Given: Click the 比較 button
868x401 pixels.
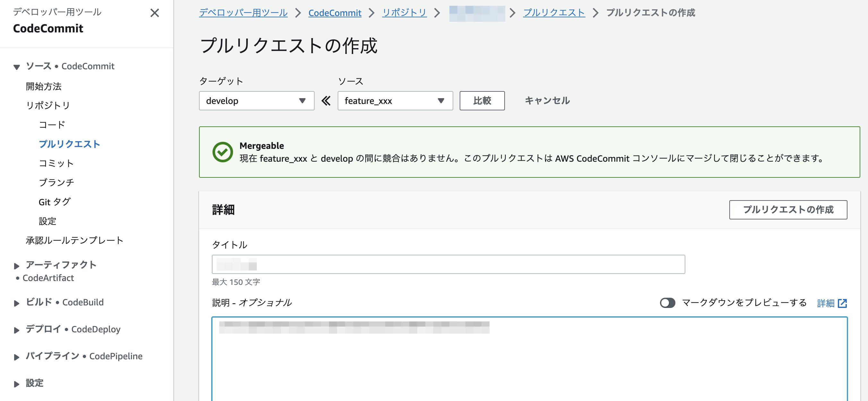Looking at the screenshot, I should 482,100.
